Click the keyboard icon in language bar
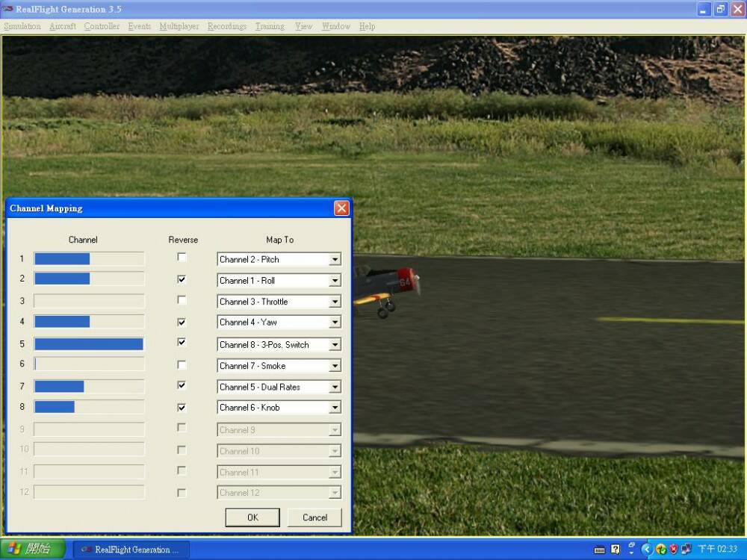 pyautogui.click(x=599, y=550)
